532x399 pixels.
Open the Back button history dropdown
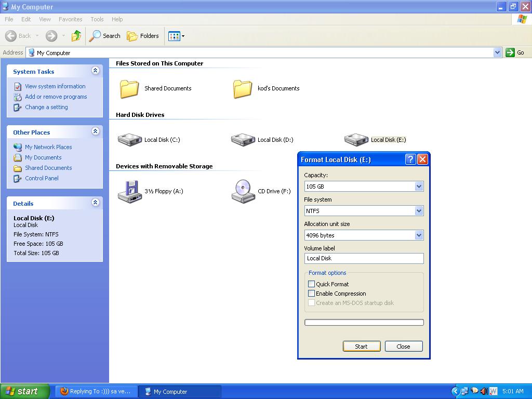click(x=37, y=36)
